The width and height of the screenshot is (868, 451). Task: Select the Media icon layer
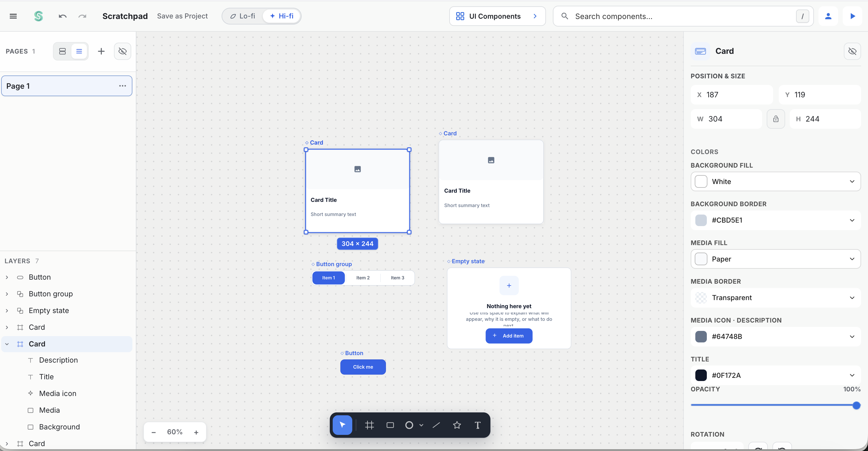click(67, 394)
